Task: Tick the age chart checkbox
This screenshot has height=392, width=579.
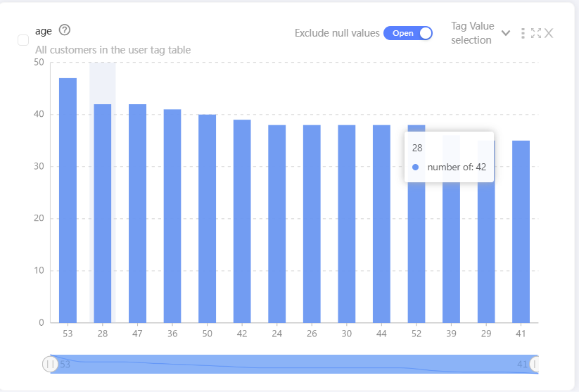Action: [23, 40]
